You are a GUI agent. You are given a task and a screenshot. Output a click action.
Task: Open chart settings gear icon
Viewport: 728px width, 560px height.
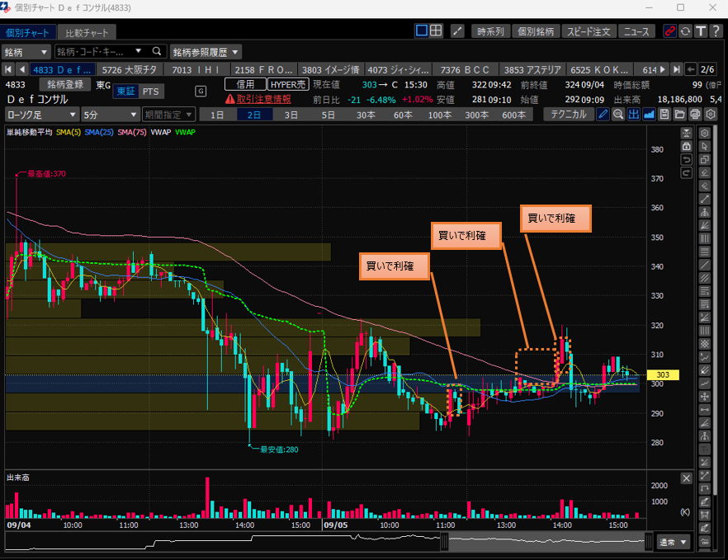(710, 114)
